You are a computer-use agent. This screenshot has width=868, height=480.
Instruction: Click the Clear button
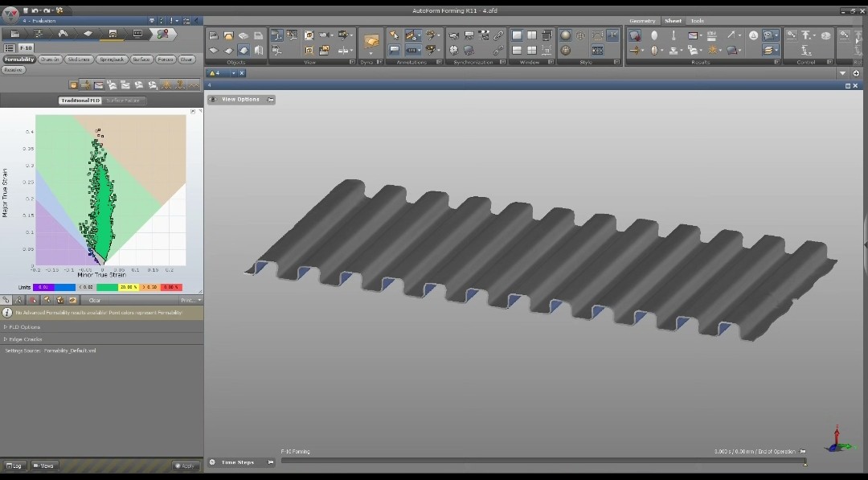pos(95,300)
